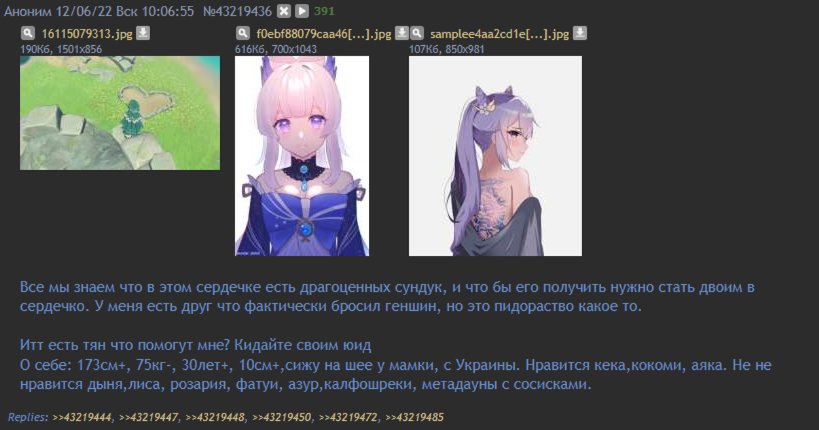Download the samplee4aa2cd1e jpg file

click(x=580, y=33)
